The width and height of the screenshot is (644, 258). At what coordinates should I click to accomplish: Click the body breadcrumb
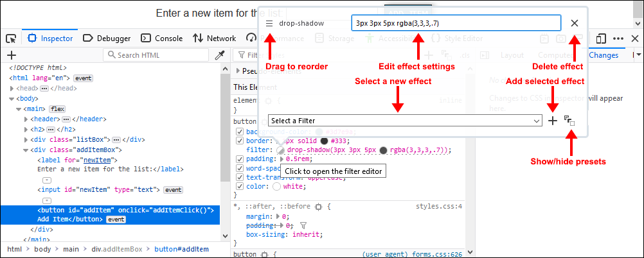pyautogui.click(x=42, y=249)
